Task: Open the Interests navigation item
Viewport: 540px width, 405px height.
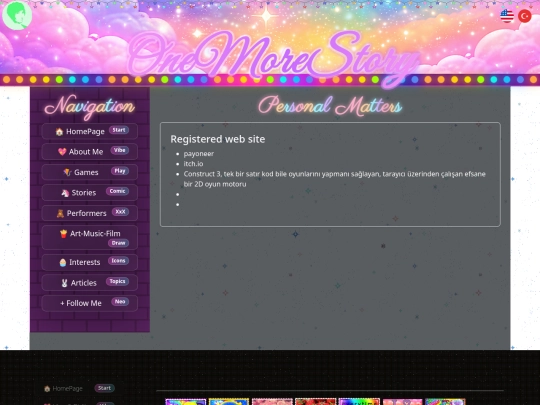Action: coord(90,262)
